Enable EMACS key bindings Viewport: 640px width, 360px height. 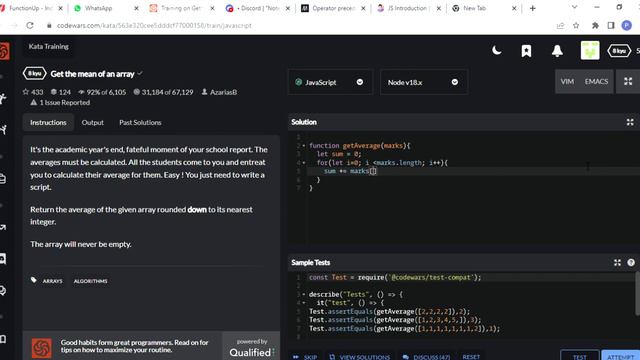tap(596, 82)
